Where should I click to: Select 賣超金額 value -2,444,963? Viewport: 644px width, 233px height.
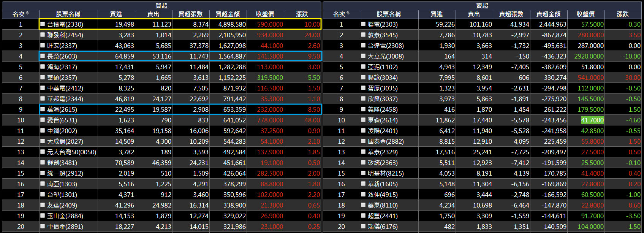pyautogui.click(x=551, y=24)
